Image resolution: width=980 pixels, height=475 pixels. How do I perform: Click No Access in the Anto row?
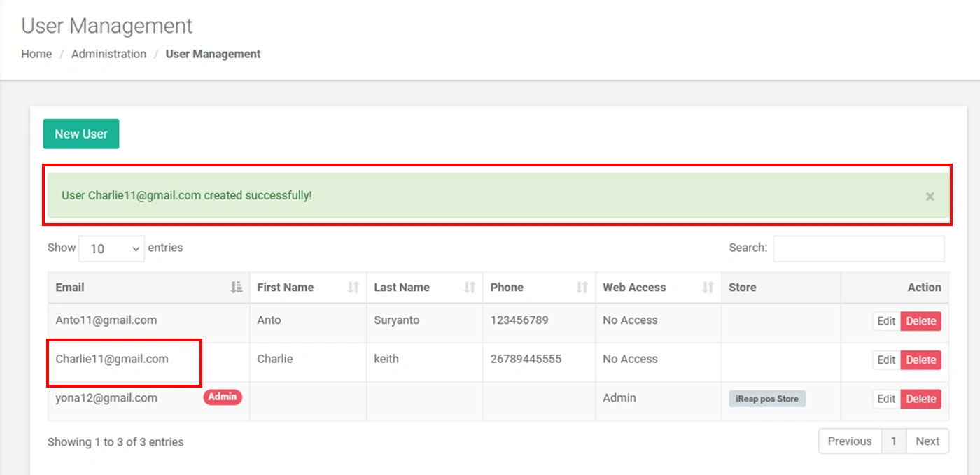[630, 320]
